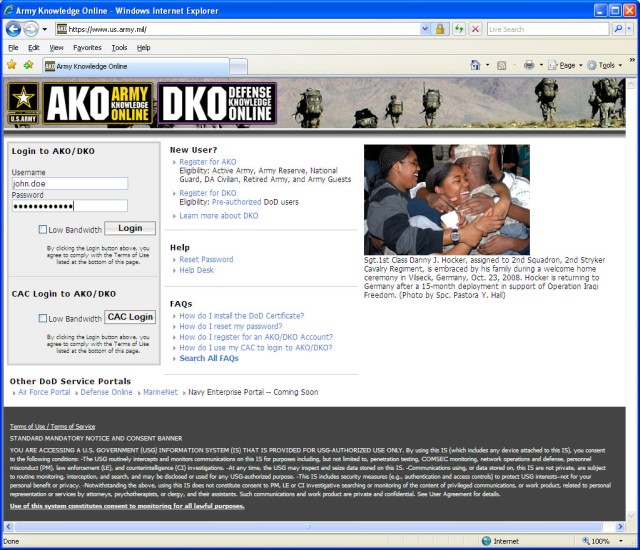Open How do I register for account FAQ
The width and height of the screenshot is (640, 550).
click(x=256, y=337)
